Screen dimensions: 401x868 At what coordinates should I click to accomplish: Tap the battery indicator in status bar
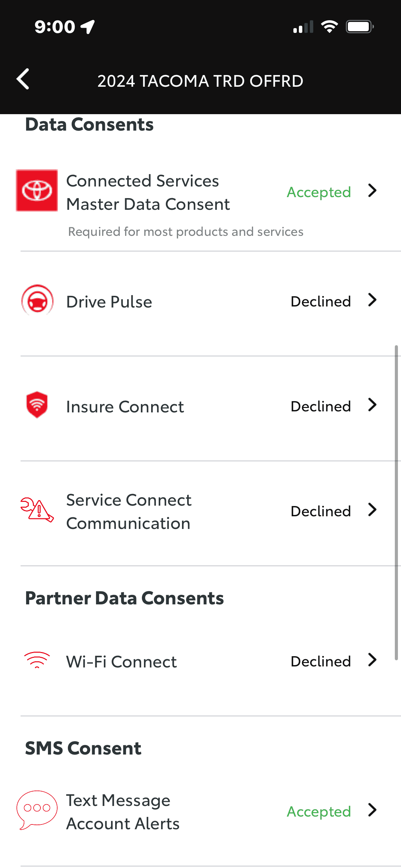[359, 27]
